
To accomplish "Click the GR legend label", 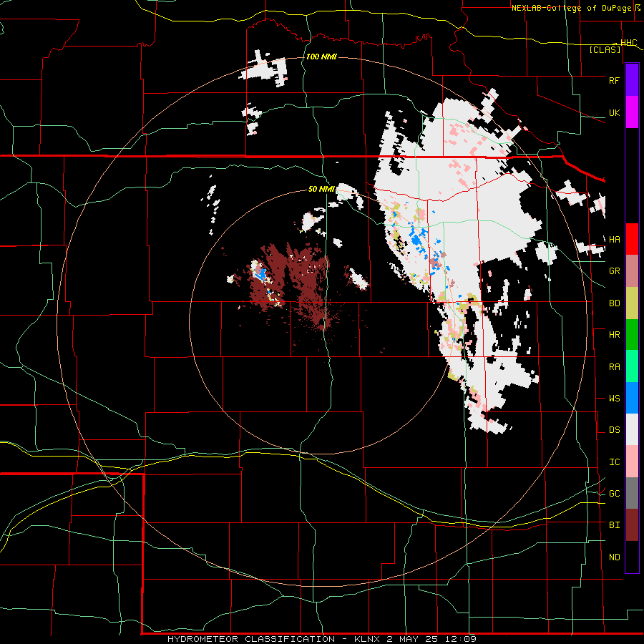I will 614,271.
